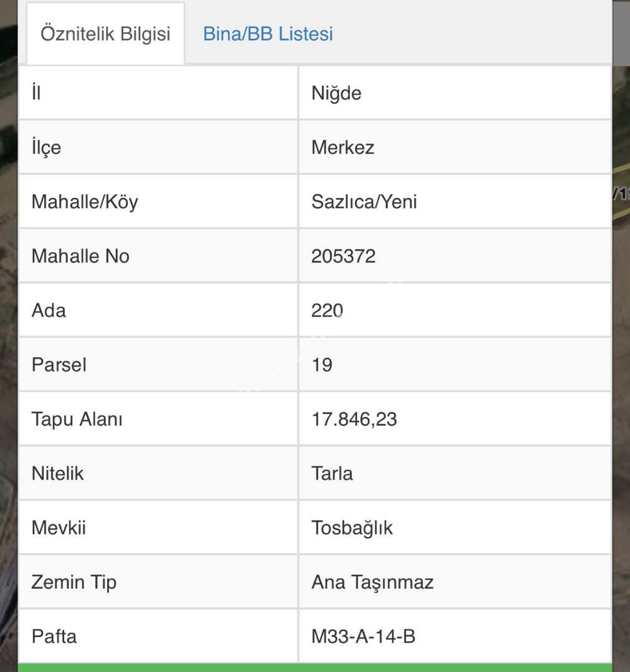
Task: Select the Zemin Tip row label
Action: click(x=74, y=582)
